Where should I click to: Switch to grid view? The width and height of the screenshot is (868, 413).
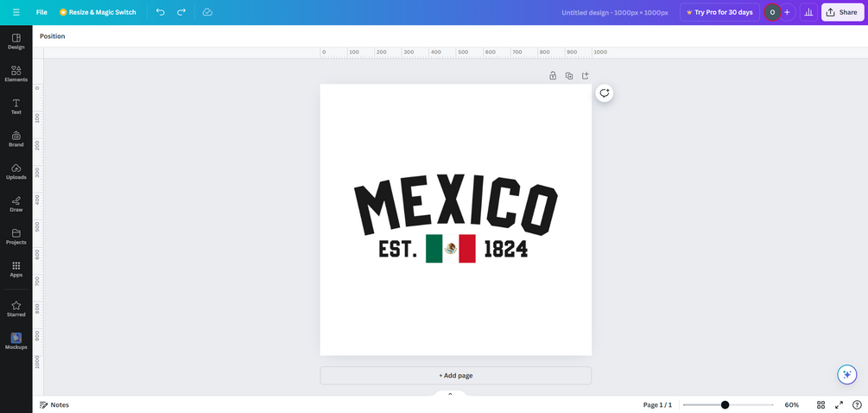pyautogui.click(x=821, y=404)
